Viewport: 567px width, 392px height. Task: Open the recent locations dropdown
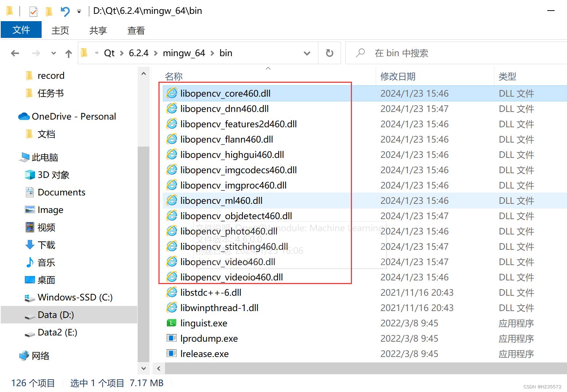pos(54,53)
